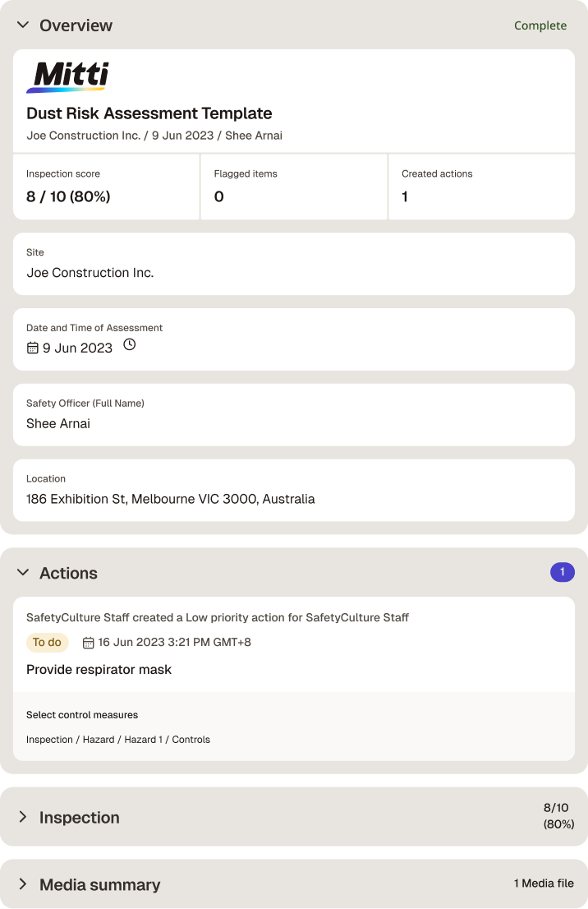Screen dimensions: 588x909
Task: Click the Location address 186 Exhibition St
Action: click(x=170, y=499)
